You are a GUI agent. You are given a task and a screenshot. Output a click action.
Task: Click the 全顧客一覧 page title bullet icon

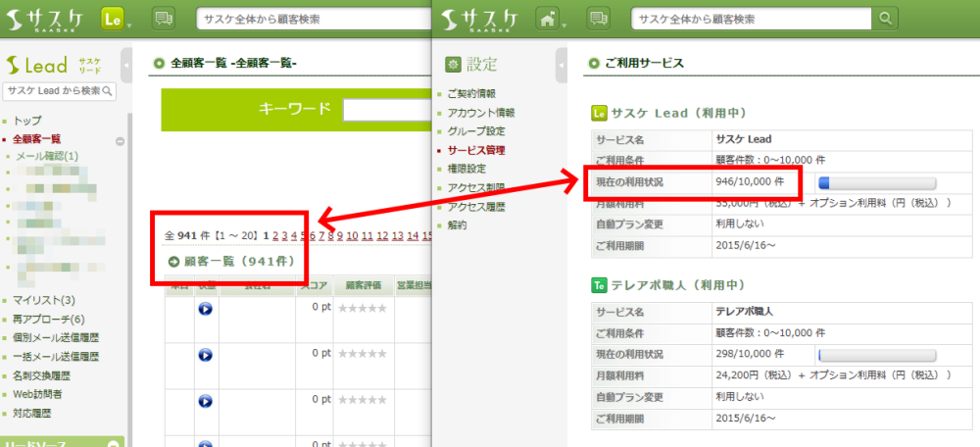click(x=159, y=63)
